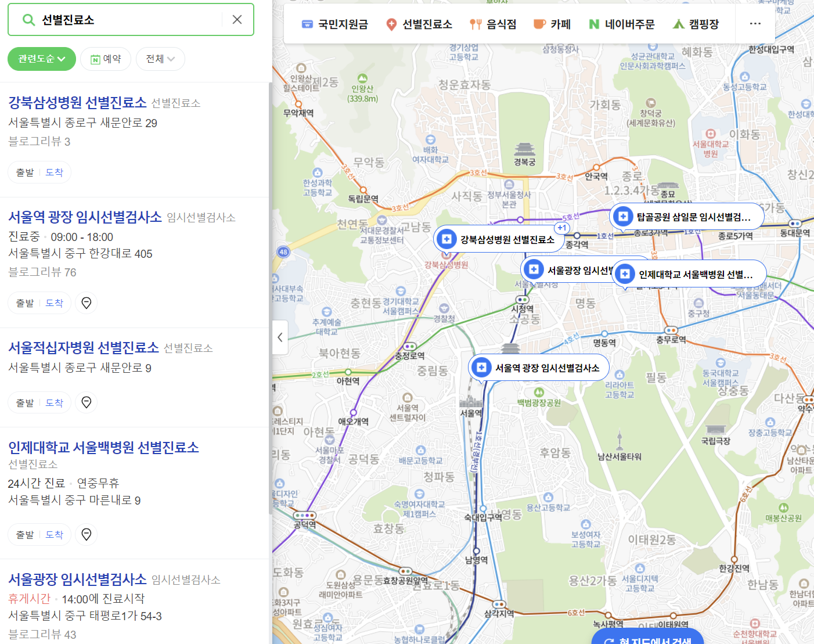Viewport: 814px width, 644px height.
Task: Click the 인왕산 mountain icon on map
Action: pos(362,78)
